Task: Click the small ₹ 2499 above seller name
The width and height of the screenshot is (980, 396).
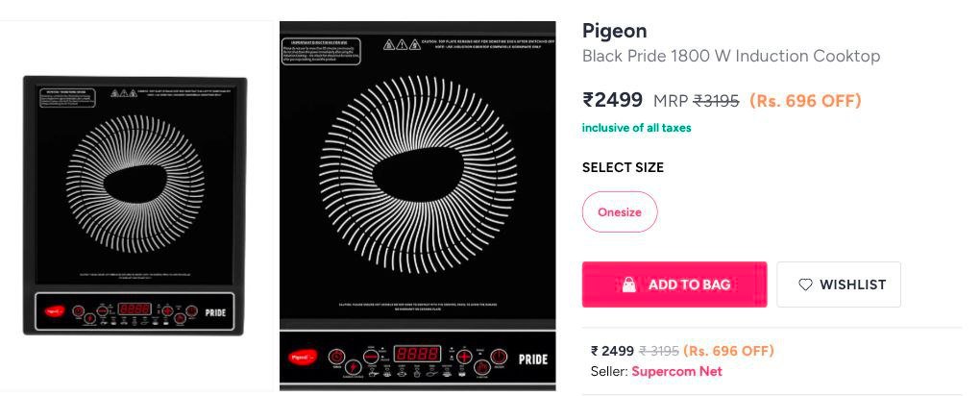Action: click(612, 351)
